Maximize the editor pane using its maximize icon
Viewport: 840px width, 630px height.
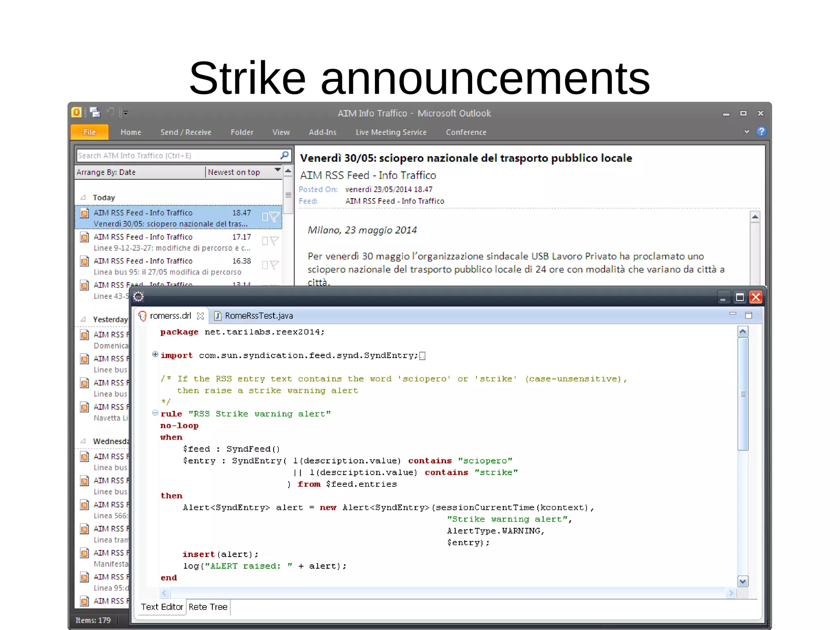point(749,315)
